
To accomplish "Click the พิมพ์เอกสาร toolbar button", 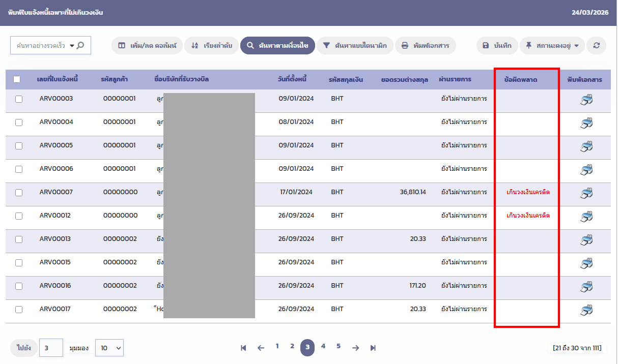I will pos(425,45).
